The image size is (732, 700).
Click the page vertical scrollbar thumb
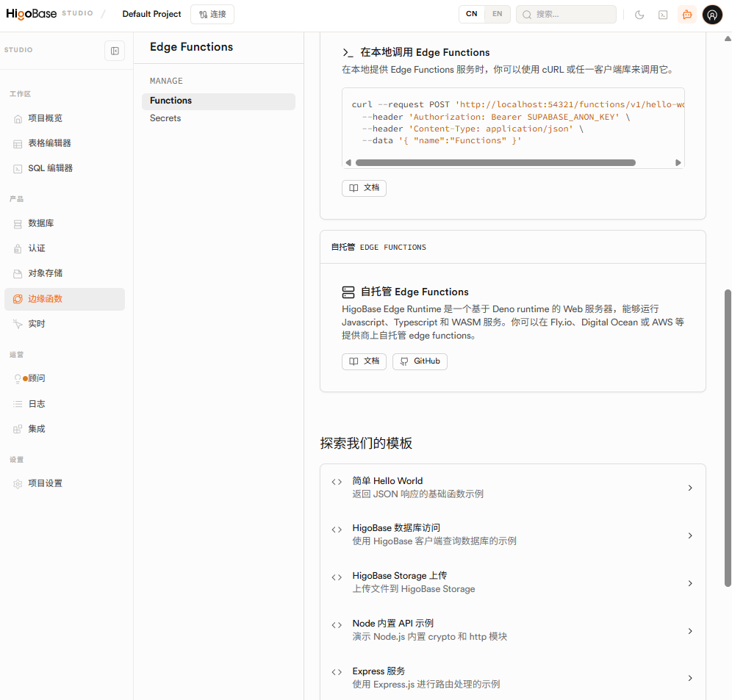(x=728, y=438)
